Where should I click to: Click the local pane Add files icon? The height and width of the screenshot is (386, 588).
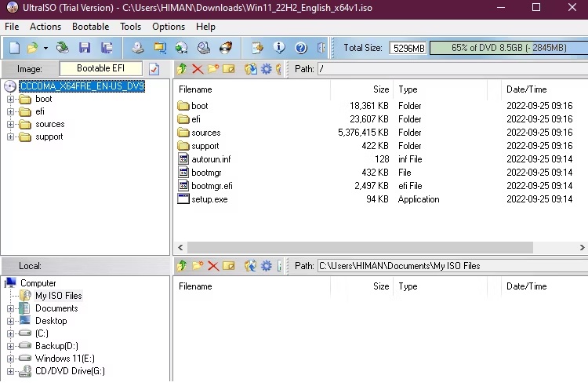tap(251, 266)
